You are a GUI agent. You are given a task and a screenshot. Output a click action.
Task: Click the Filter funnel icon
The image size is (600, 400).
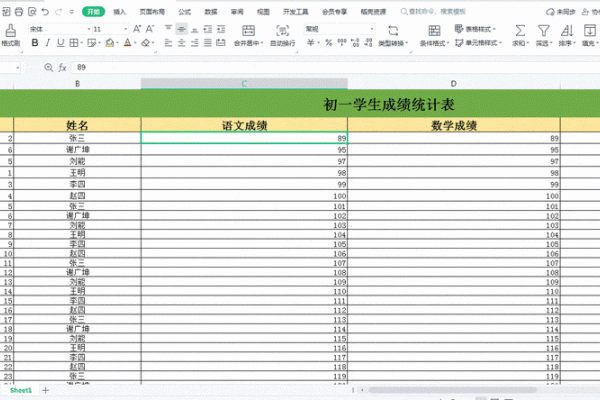tap(543, 30)
